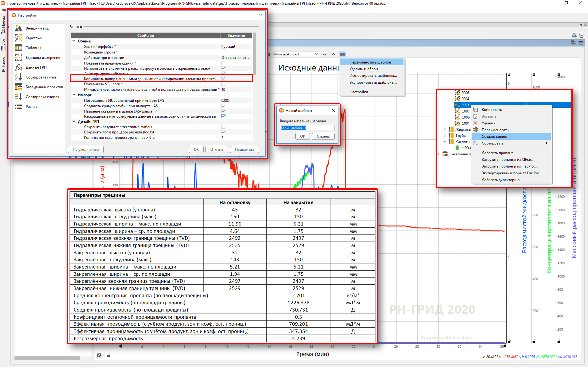The width and height of the screenshot is (588, 368).
Task: Choose Создать копию in context menu
Action: (511, 136)
